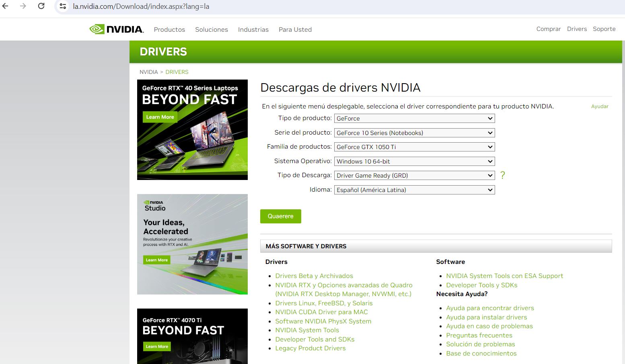Open site information icon in address bar

63,6
